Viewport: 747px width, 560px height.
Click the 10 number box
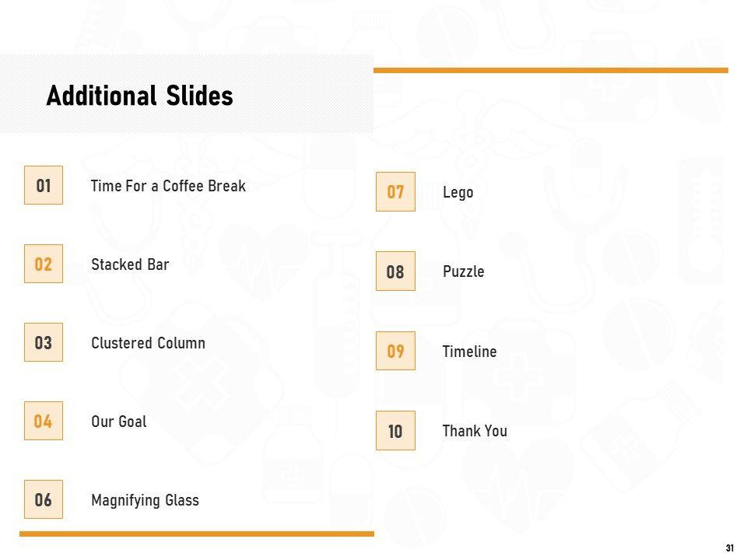pos(395,431)
